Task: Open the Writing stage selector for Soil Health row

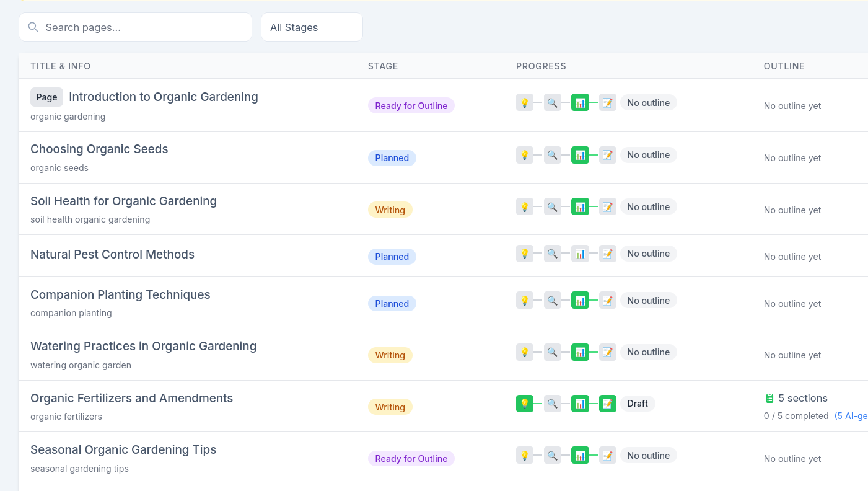Action: coord(390,209)
